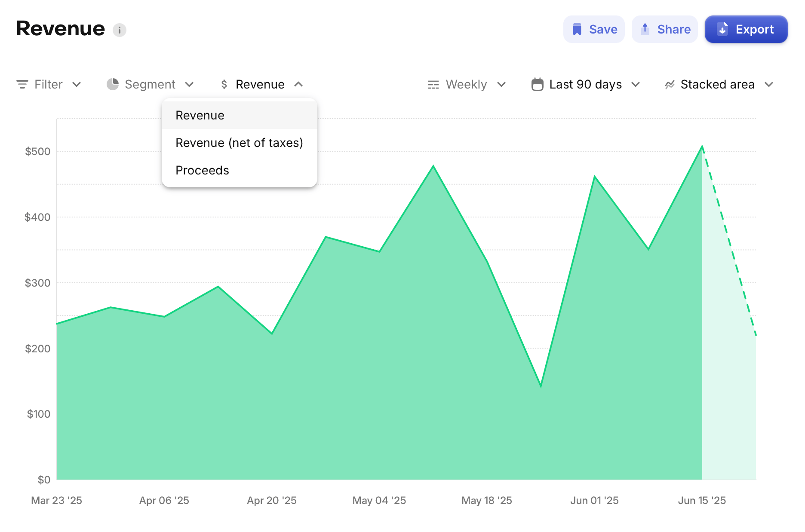
Task: Click the Filter funnel icon
Action: click(x=23, y=84)
